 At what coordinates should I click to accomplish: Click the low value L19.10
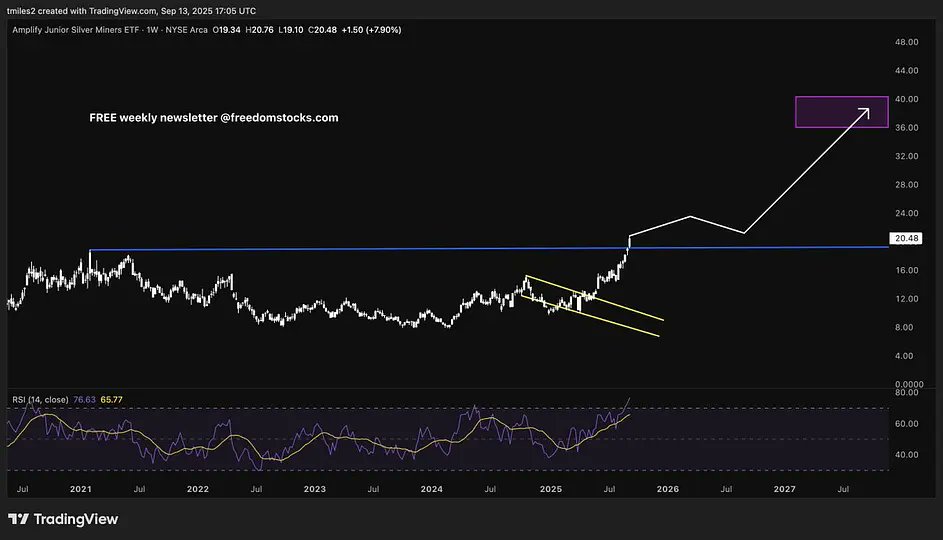(290, 29)
